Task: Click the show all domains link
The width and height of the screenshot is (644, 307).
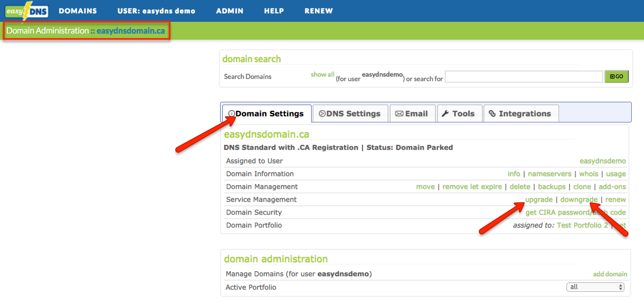Action: (322, 74)
